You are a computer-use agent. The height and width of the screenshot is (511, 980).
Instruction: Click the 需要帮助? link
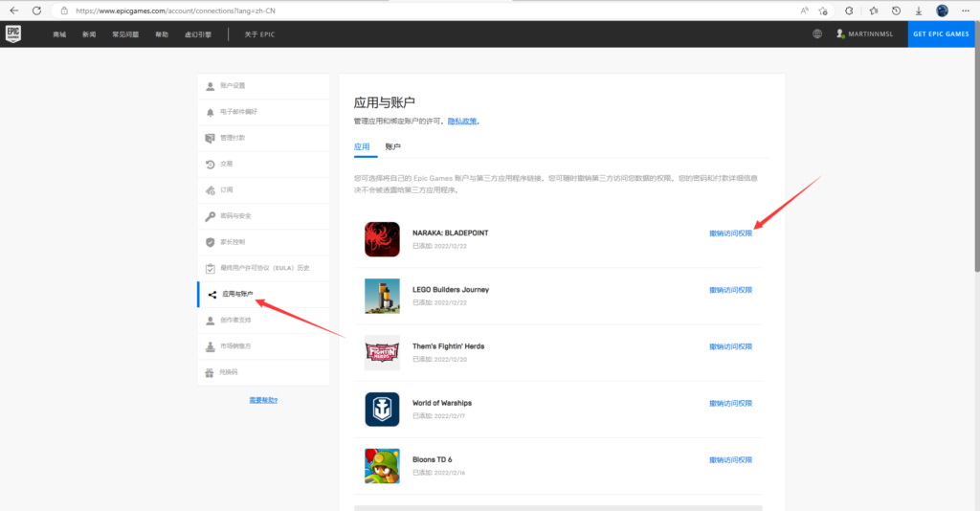point(263,400)
